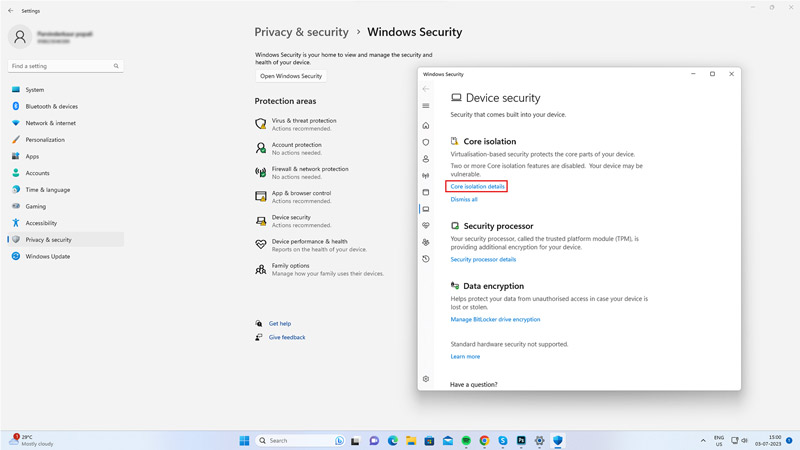This screenshot has width=800, height=450.
Task: Open Settings gear on taskbar
Action: click(x=539, y=440)
